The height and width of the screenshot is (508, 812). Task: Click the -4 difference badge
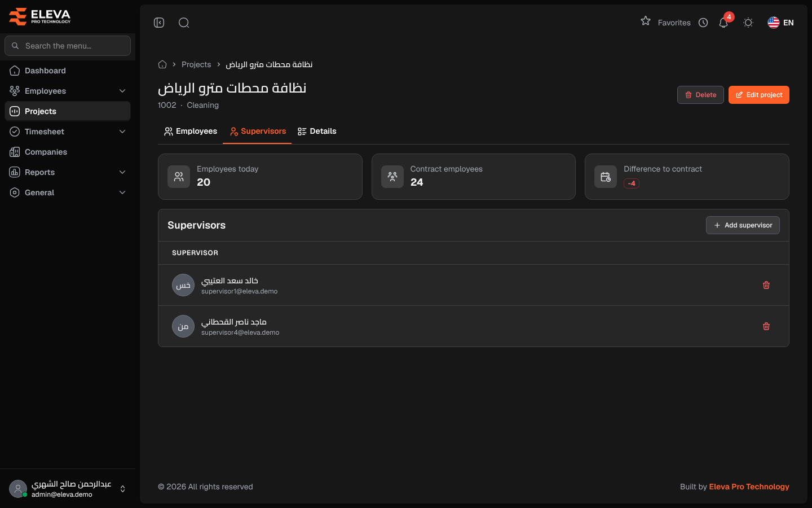632,183
